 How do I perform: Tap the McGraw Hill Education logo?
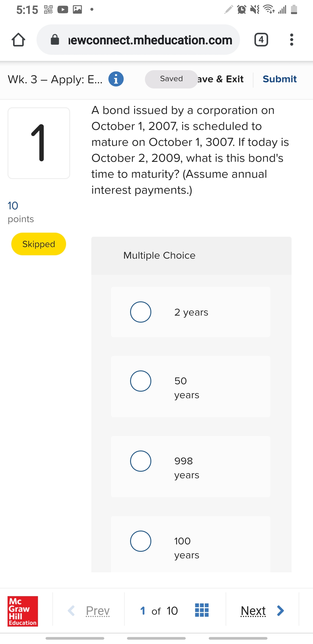coord(23,611)
